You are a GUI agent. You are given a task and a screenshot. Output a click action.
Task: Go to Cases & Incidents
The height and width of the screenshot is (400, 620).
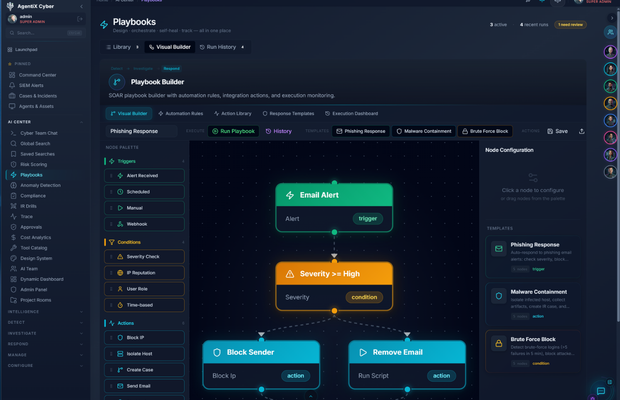38,96
